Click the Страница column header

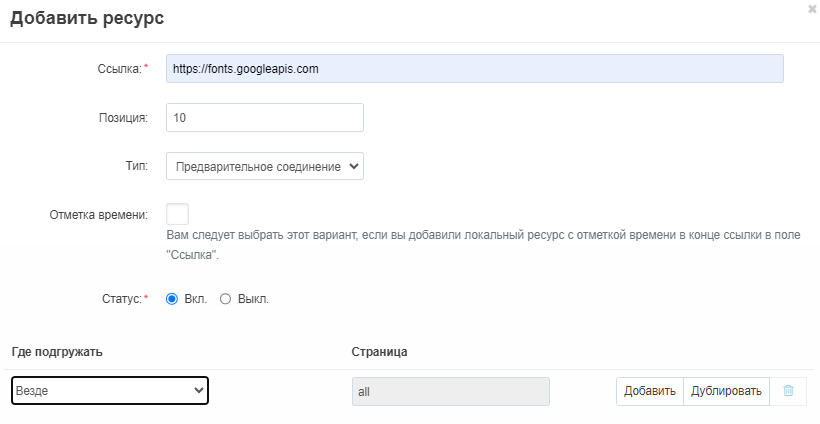point(379,352)
